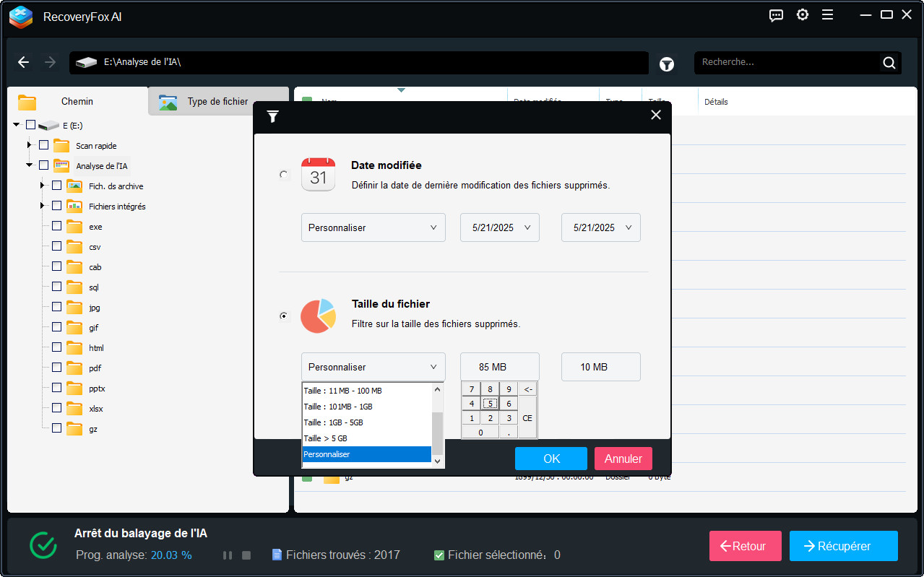Screen dimensions: 924x577
Task: Click the keypad backspace <- key
Action: pos(528,389)
